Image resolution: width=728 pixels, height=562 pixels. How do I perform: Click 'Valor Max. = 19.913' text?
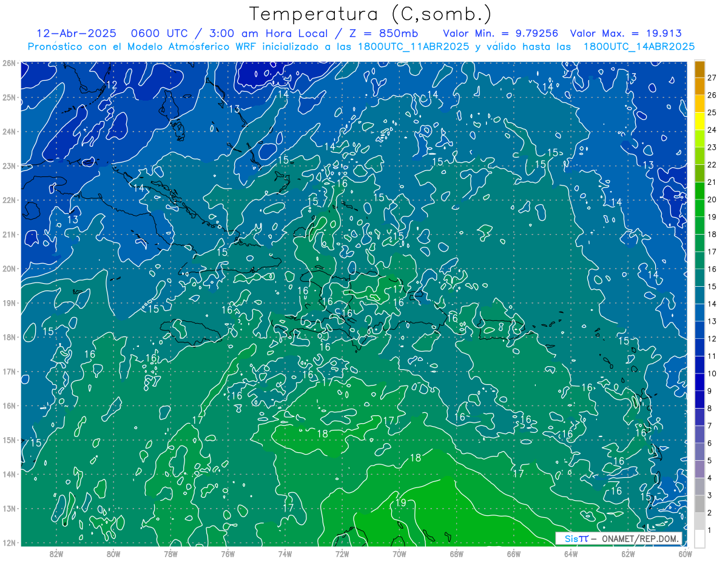tap(626, 33)
